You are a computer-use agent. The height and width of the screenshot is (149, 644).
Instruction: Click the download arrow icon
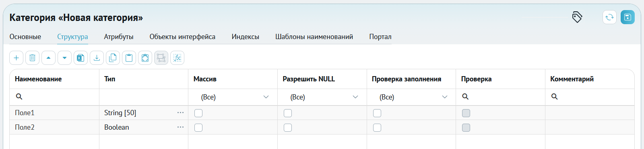click(97, 58)
